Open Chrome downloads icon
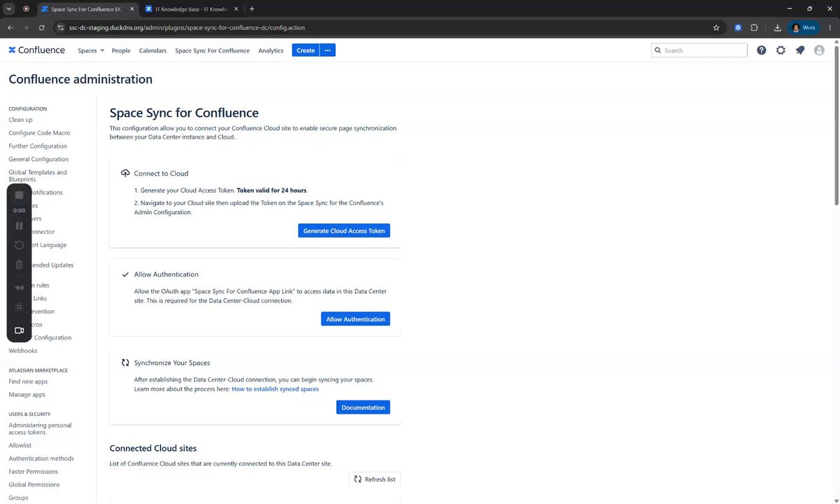This screenshot has width=840, height=504. point(778,28)
